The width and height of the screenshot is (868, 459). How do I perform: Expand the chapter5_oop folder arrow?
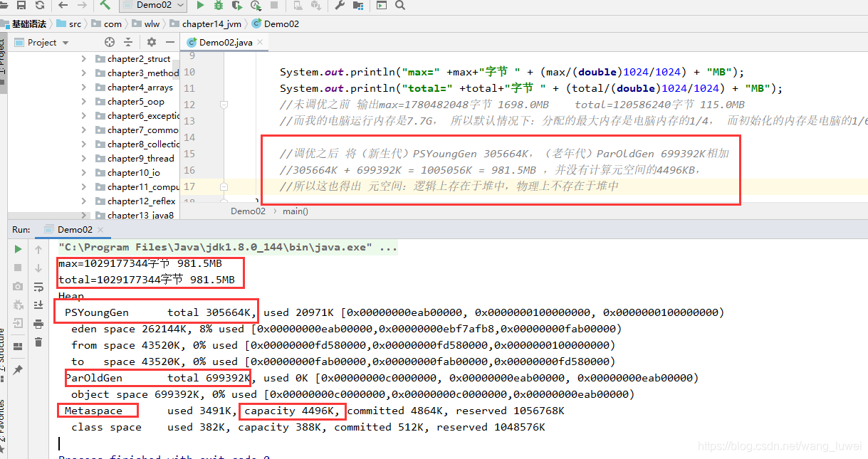tap(84, 102)
